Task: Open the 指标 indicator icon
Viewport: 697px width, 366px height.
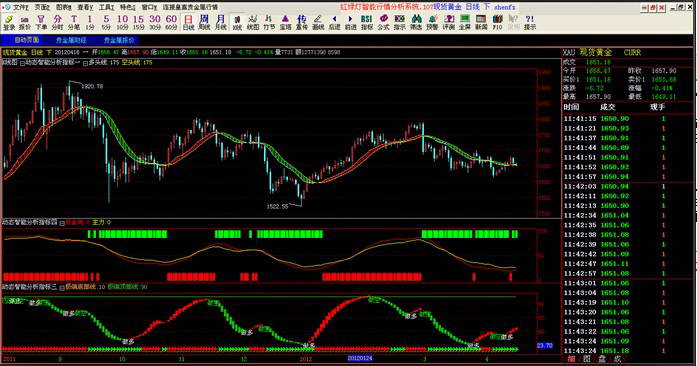Action: pyautogui.click(x=367, y=22)
